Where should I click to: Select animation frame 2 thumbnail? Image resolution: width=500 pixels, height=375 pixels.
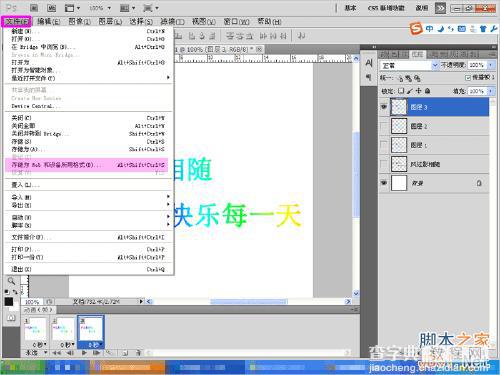coord(63,329)
